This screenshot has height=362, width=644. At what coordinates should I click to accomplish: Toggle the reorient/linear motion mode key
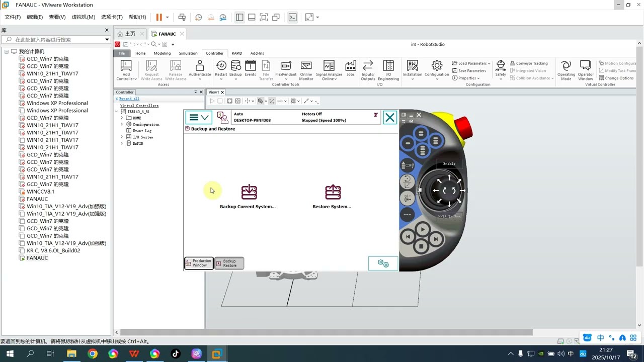(x=408, y=182)
